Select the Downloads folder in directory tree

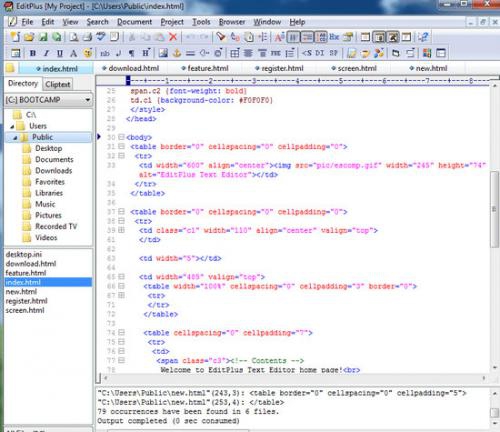pyautogui.click(x=54, y=171)
